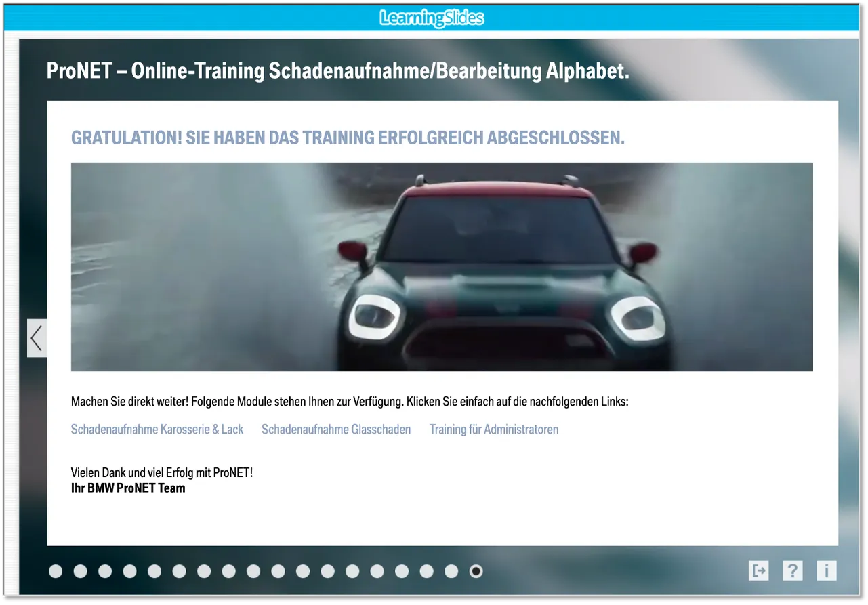Viewport: 868px width, 605px height.
Task: Jump to the fourteenth slide dot
Action: pyautogui.click(x=377, y=572)
